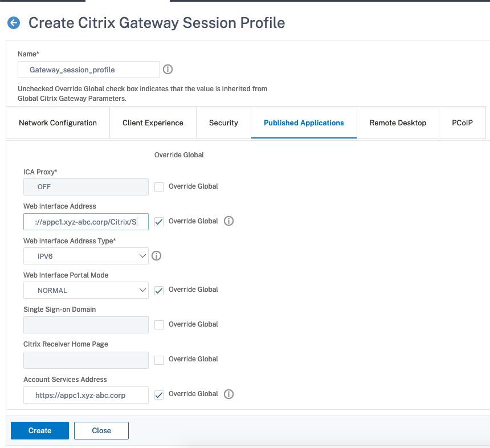Expand Web Interface Portal Mode dropdown
This screenshot has height=448, width=490.
[85, 291]
